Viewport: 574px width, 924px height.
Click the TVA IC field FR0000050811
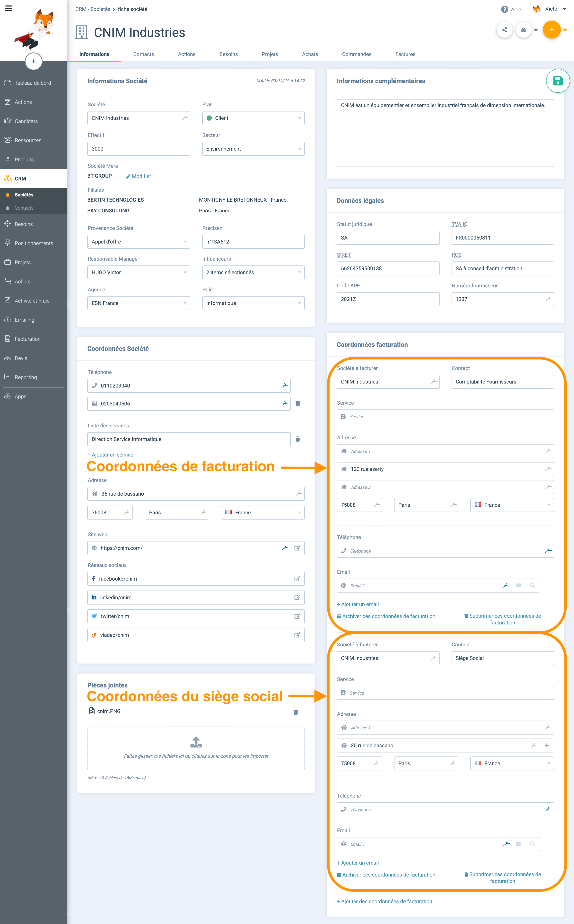502,238
